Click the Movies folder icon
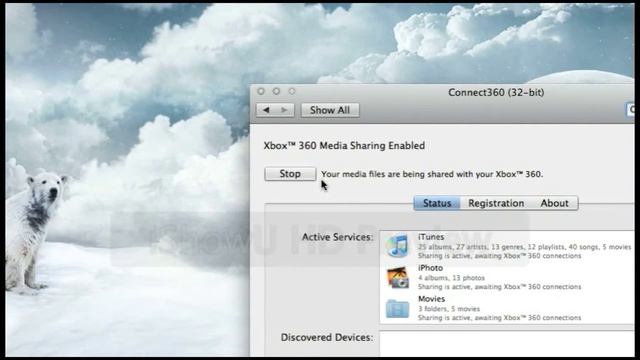Viewport: 640px width, 360px height. 398,309
